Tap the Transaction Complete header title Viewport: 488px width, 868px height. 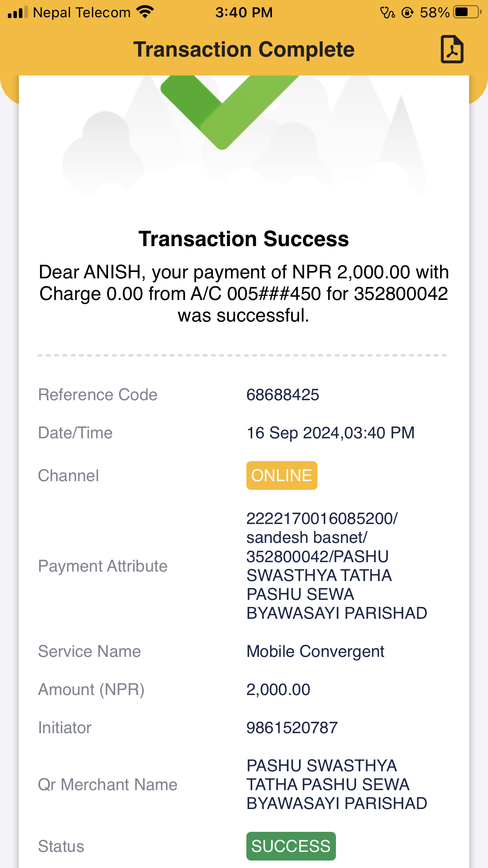click(x=244, y=50)
